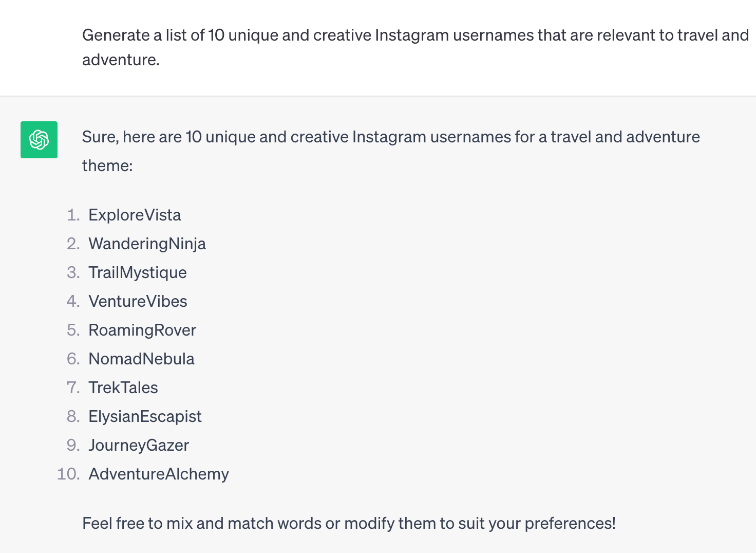Click the list number 1 marker

coord(73,215)
